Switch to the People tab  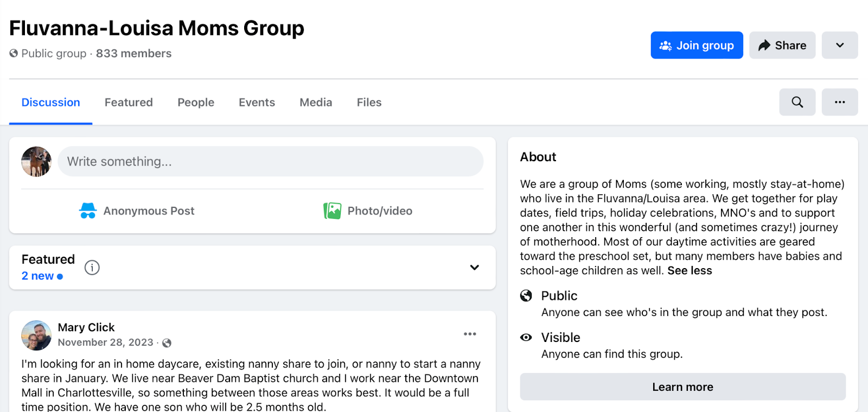(x=196, y=103)
